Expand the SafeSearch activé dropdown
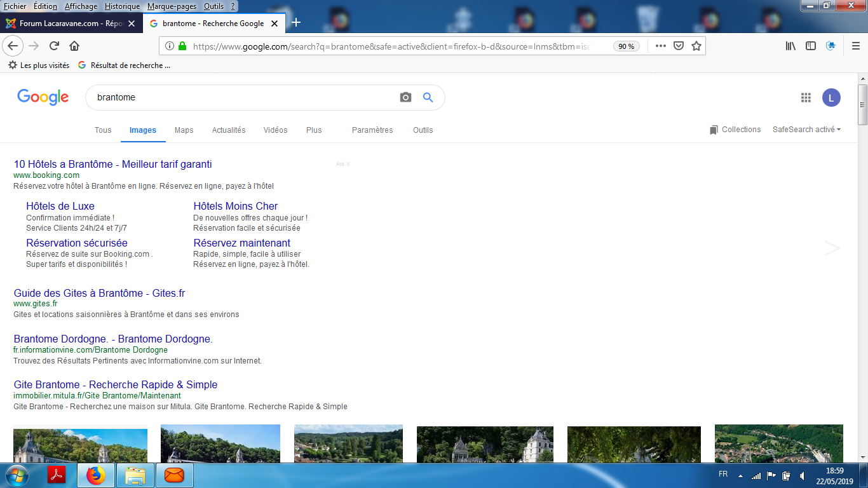This screenshot has height=488, width=868. click(806, 130)
